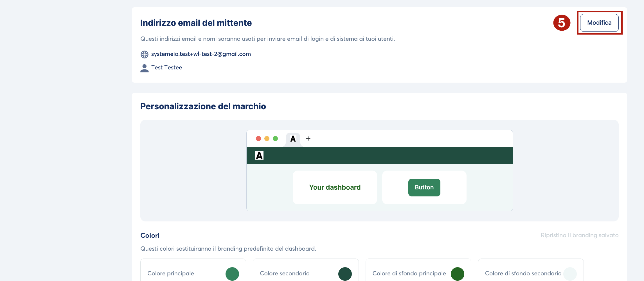Viewport: 644px width, 281px height.
Task: Click the person icon beside Test Testee
Action: [145, 68]
